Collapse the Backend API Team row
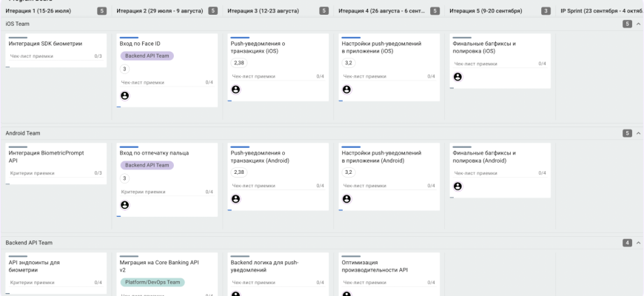Screen dimensions: 644x296 click(638, 243)
